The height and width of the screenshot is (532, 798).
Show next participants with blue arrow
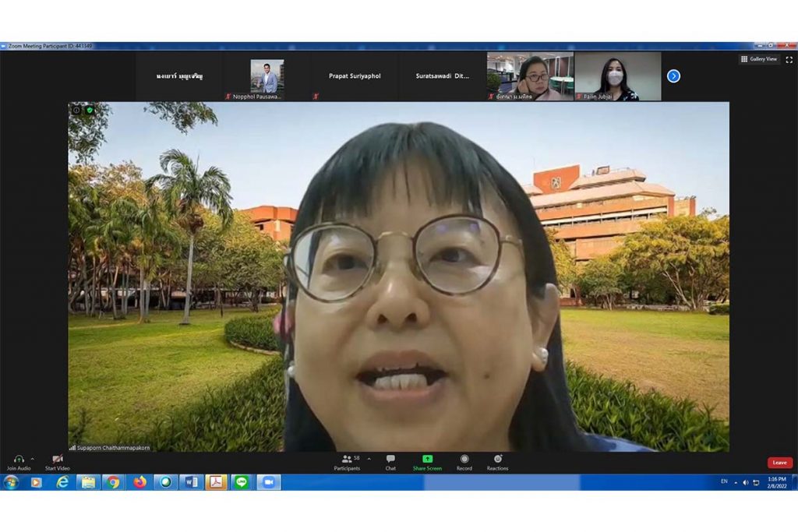(673, 76)
